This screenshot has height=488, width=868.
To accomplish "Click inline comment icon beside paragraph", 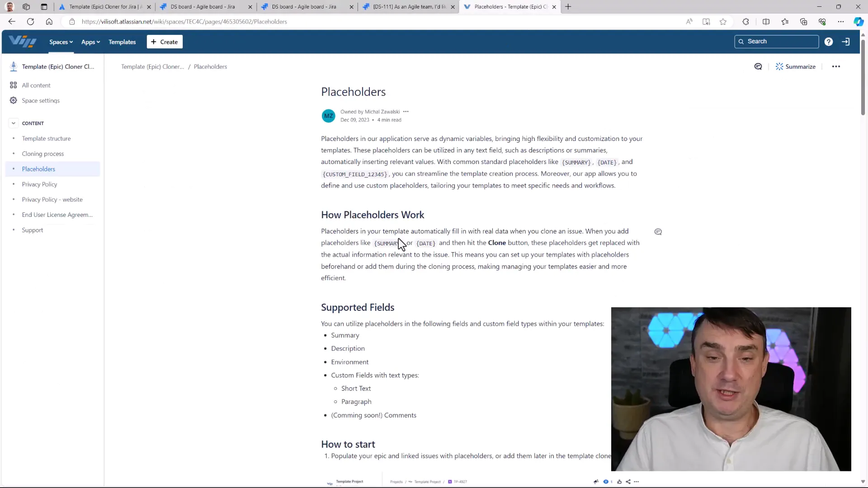I will coord(658,232).
